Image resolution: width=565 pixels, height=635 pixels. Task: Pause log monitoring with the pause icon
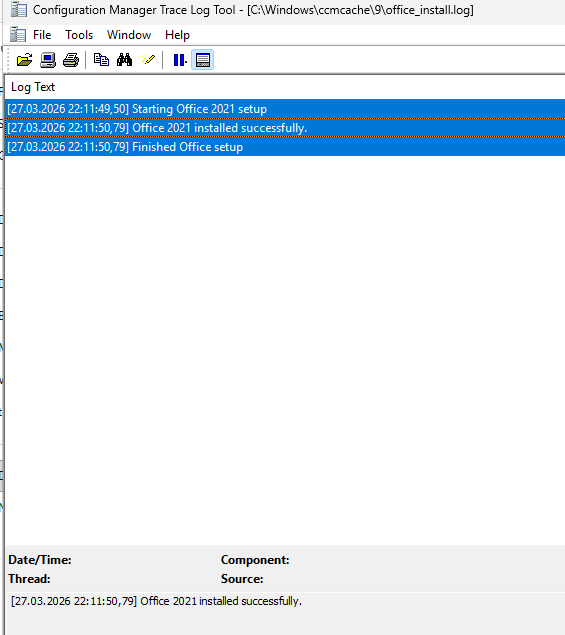179,60
